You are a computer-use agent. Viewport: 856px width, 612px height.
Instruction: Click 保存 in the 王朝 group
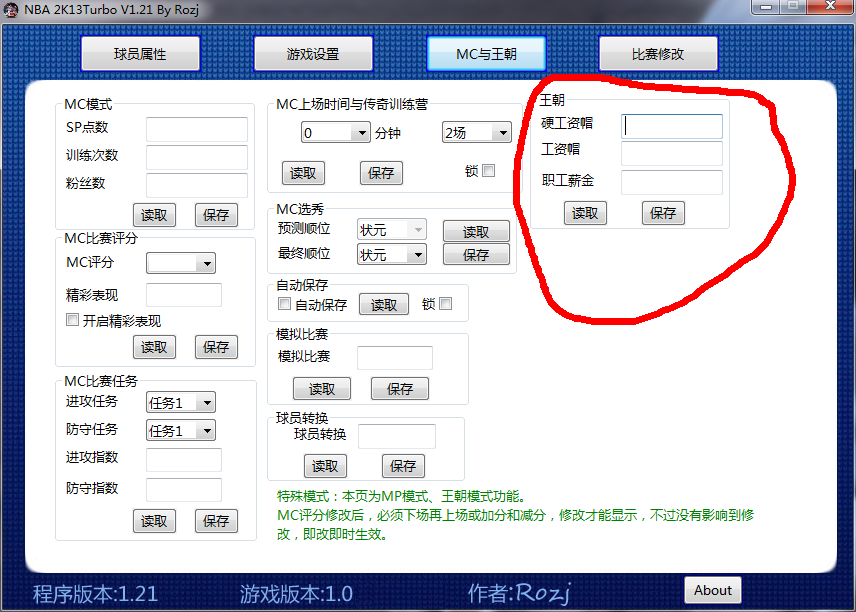pyautogui.click(x=663, y=213)
